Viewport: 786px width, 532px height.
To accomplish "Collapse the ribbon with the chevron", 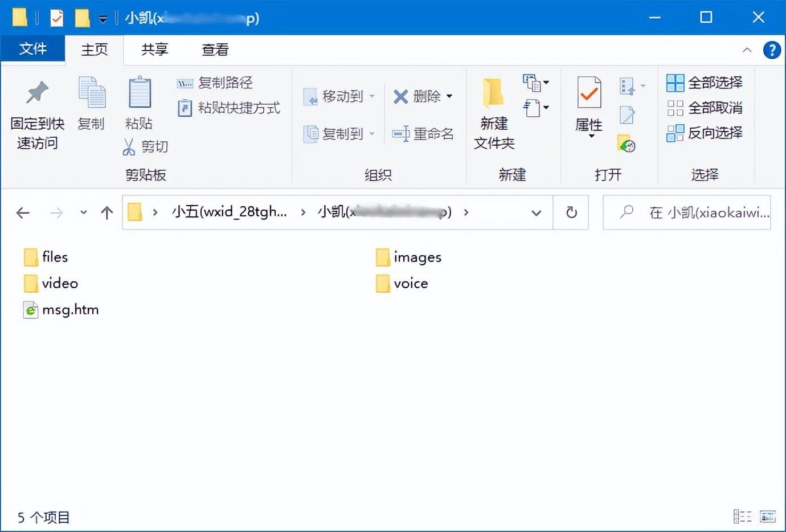I will 747,50.
